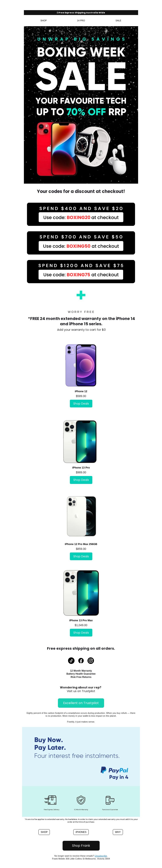Open the Facebook social icon
This screenshot has height=868, width=162.
(81, 660)
